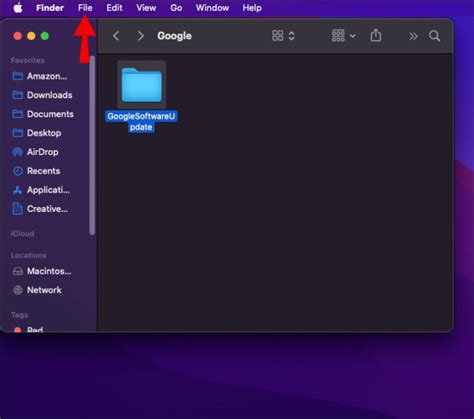Click the Documents folder icon in sidebar
The image size is (474, 419).
click(x=18, y=114)
